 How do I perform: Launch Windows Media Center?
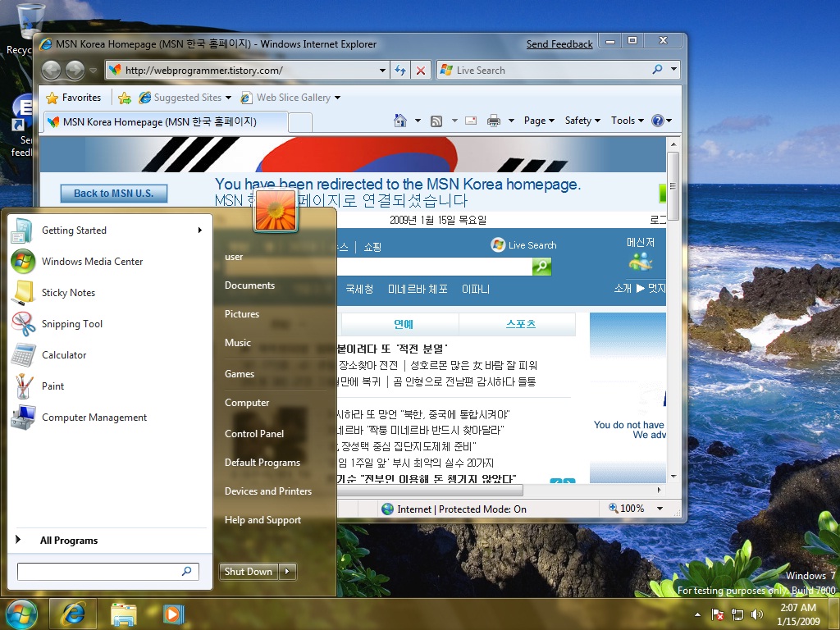tap(107, 262)
